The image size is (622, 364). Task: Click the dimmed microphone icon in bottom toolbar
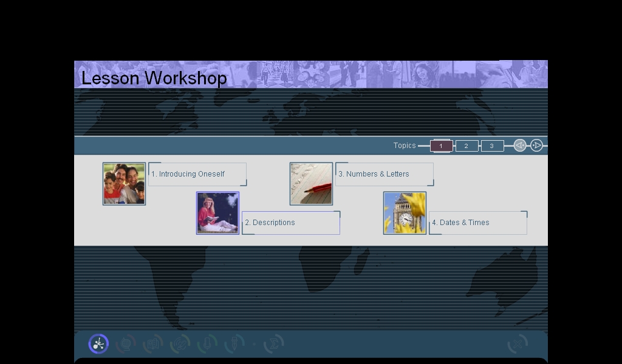coord(207,344)
